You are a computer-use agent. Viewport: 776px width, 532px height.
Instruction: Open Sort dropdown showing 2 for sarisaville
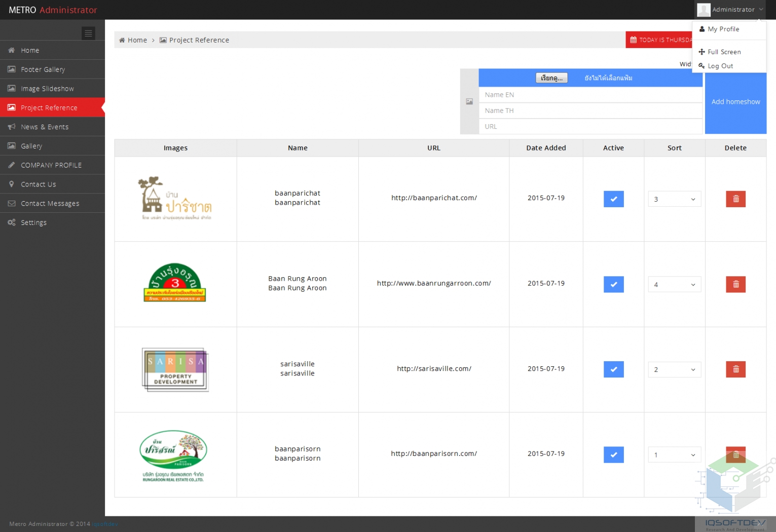pos(675,369)
